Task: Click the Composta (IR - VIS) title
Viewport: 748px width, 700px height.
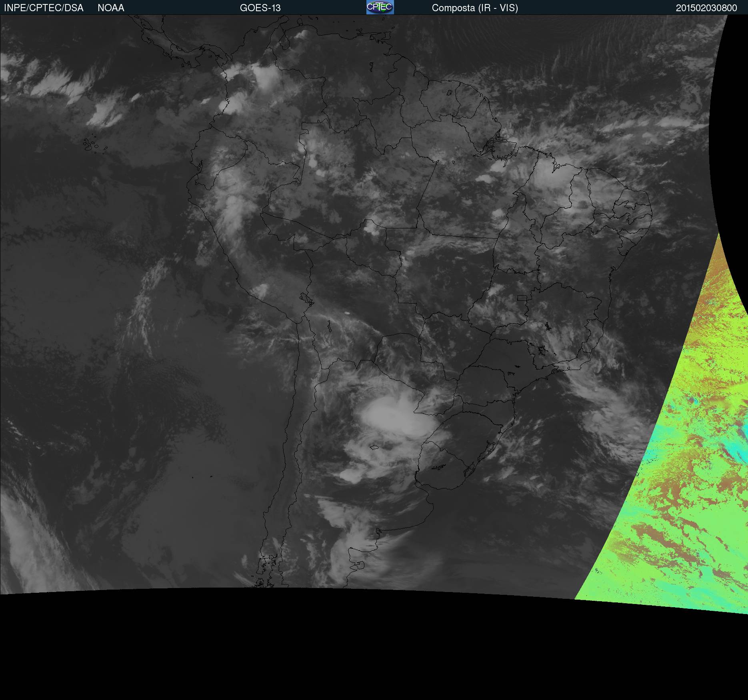Action: (x=475, y=8)
